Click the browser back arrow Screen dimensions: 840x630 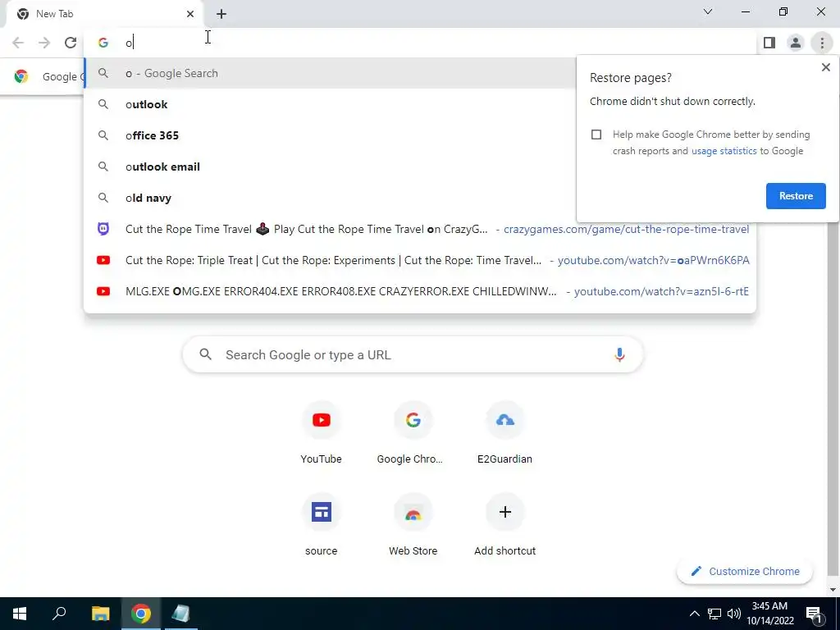tap(18, 43)
